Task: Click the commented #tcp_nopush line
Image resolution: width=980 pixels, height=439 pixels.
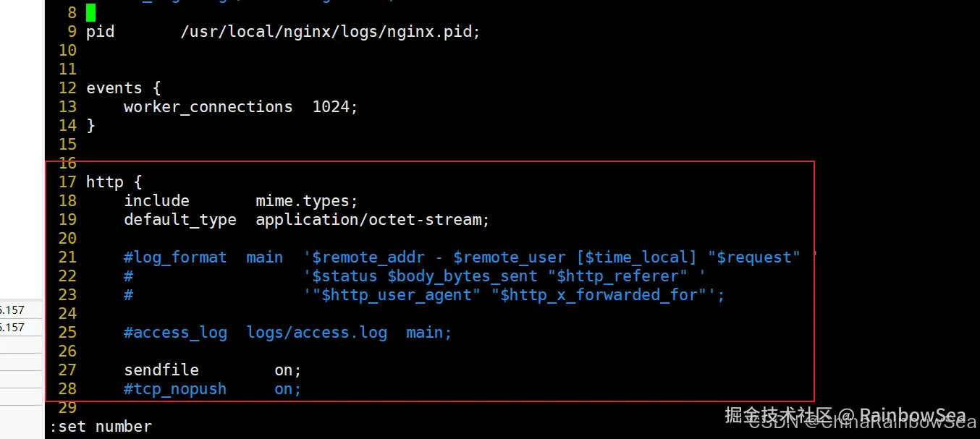Action: pyautogui.click(x=213, y=389)
